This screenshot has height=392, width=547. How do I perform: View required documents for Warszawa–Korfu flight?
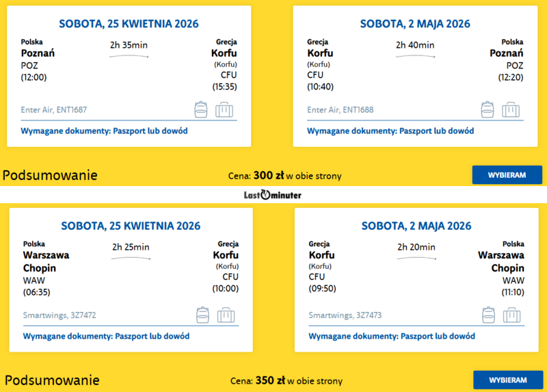click(x=106, y=336)
